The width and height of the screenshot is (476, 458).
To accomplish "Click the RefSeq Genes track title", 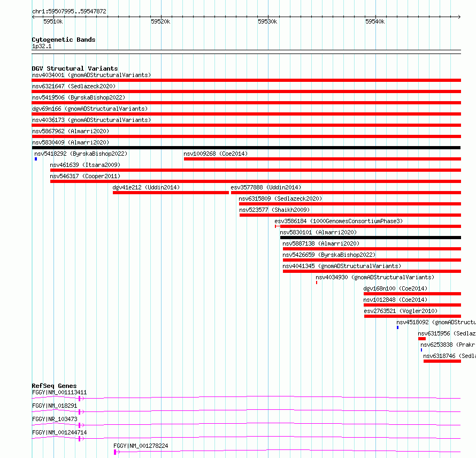I will pyautogui.click(x=55, y=386).
